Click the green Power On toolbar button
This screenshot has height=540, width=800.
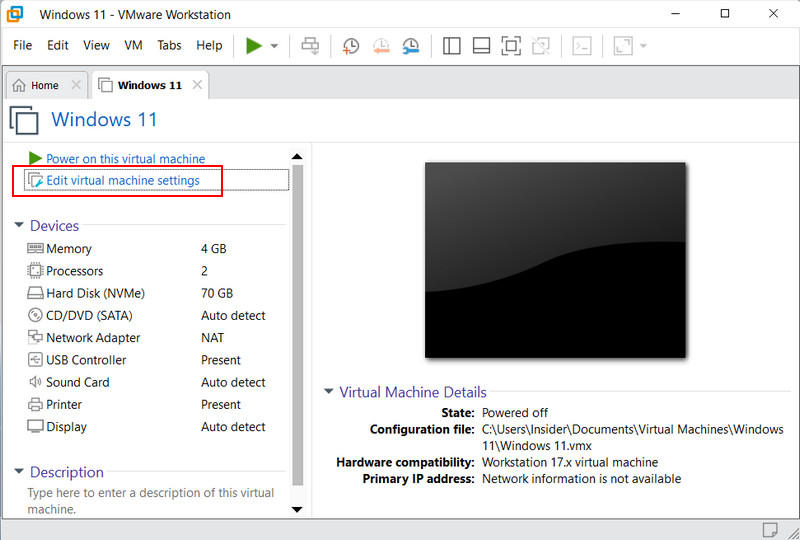[x=254, y=45]
